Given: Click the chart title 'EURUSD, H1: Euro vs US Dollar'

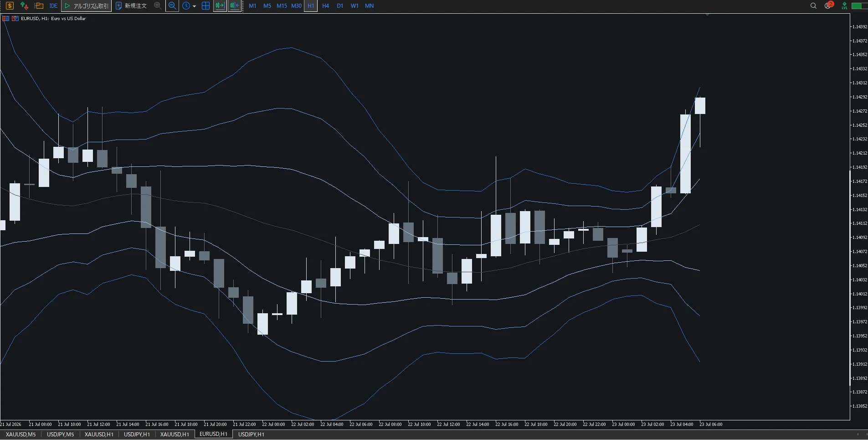Looking at the screenshot, I should [53, 19].
